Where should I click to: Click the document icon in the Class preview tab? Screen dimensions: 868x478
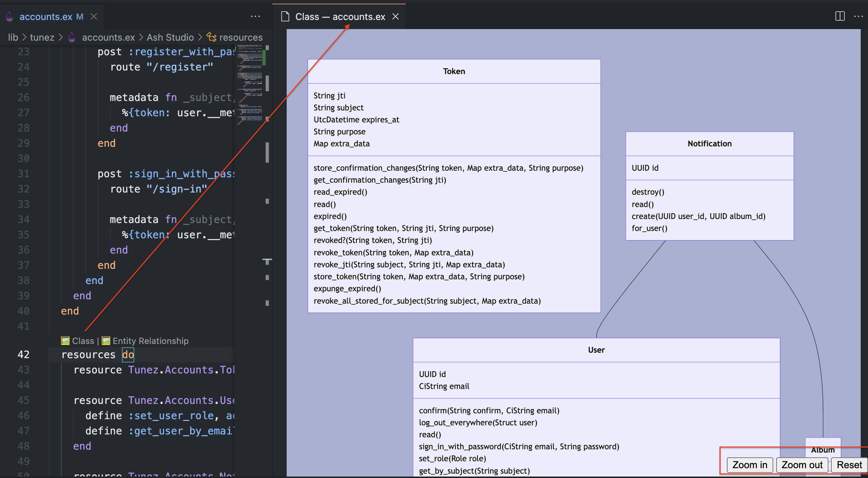(x=285, y=16)
